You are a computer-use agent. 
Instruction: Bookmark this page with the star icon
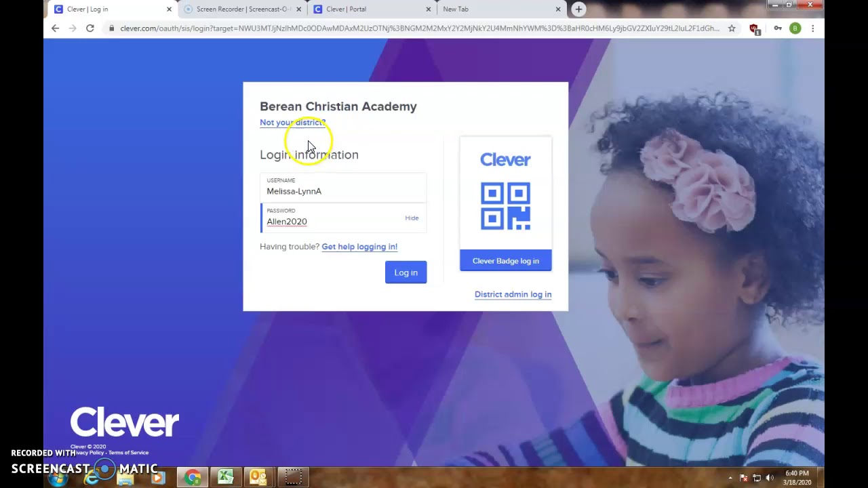pyautogui.click(x=732, y=28)
